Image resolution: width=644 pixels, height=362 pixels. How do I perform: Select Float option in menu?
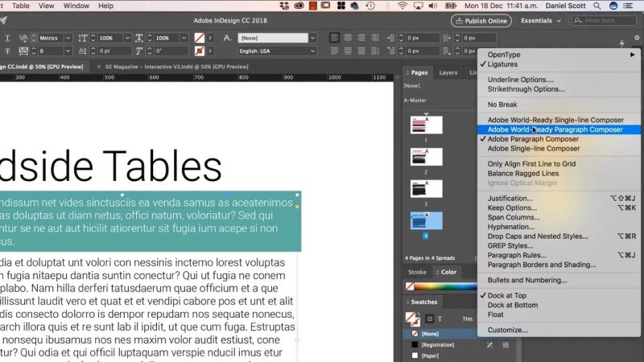[x=559, y=315]
